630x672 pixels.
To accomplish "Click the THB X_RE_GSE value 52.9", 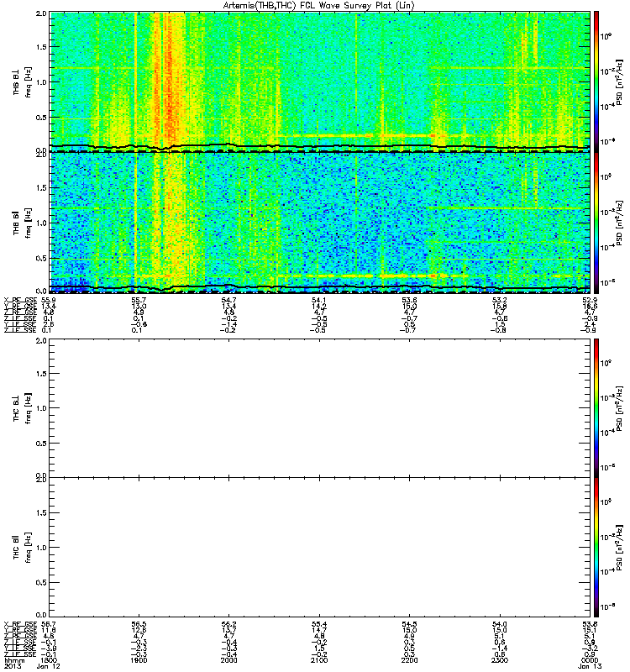I will pyautogui.click(x=590, y=300).
